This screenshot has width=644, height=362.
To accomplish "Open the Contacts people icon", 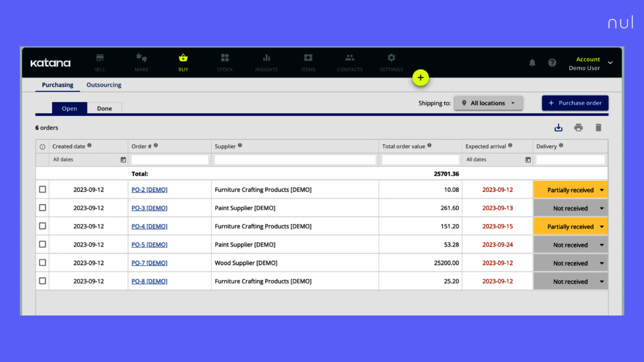I will click(350, 58).
